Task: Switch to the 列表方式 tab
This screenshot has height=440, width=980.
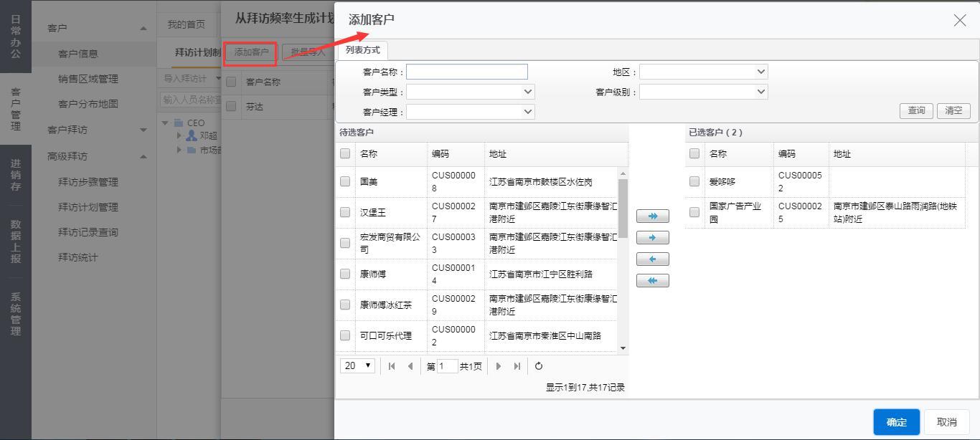Action: pos(362,50)
